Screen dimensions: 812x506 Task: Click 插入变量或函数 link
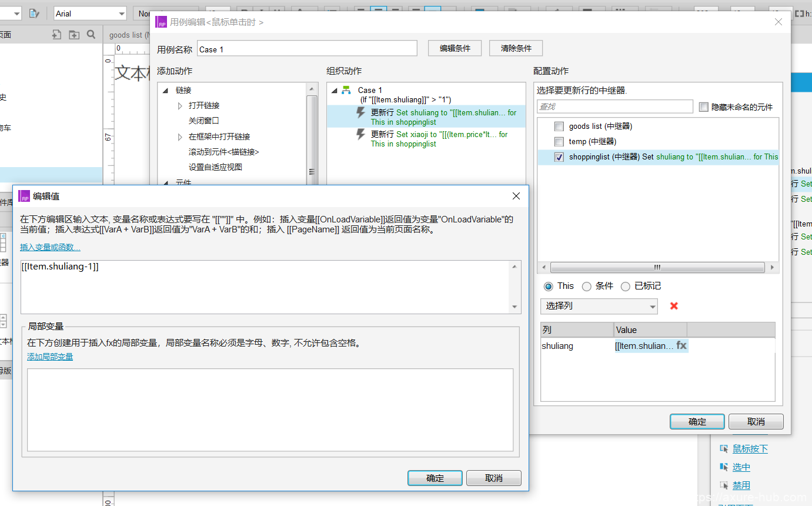[51, 247]
